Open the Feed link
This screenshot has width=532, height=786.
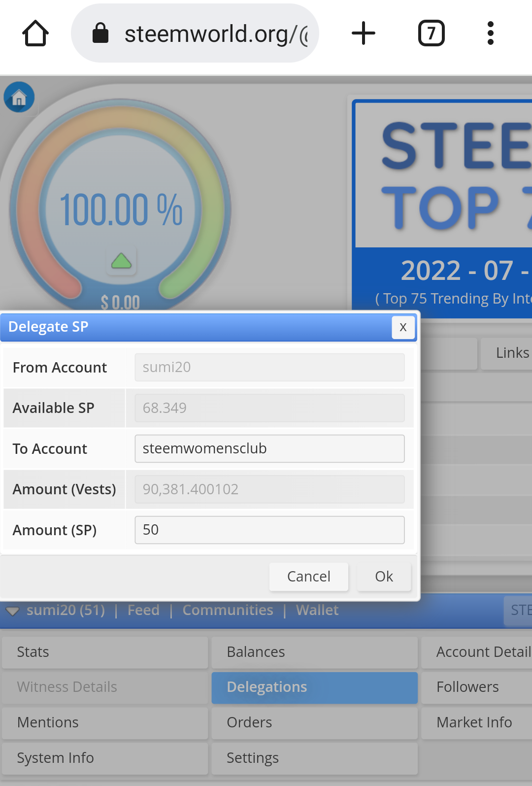(x=143, y=610)
